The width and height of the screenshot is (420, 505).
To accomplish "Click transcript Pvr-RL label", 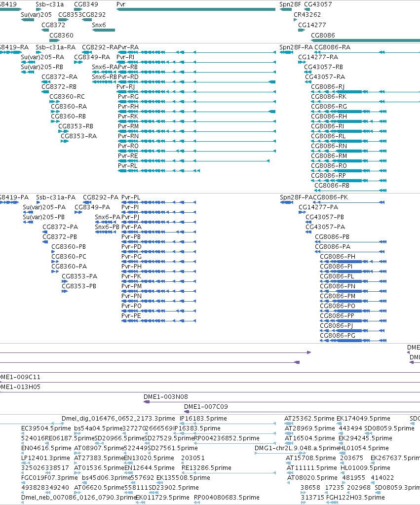I will point(127,165).
